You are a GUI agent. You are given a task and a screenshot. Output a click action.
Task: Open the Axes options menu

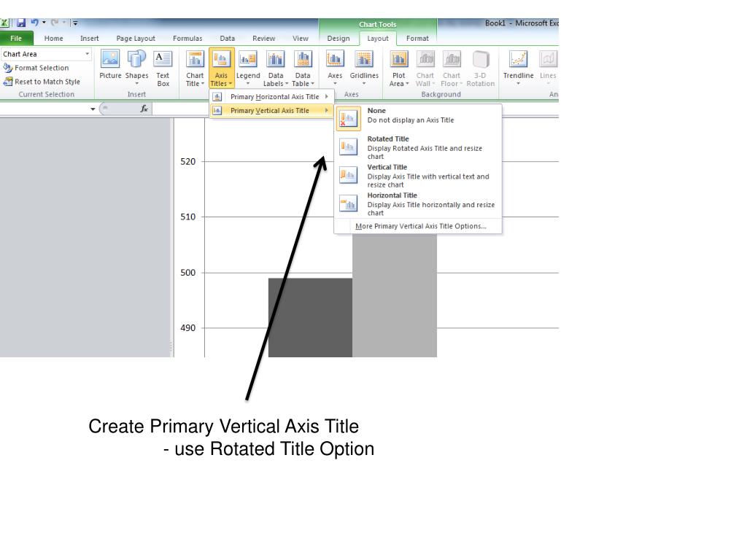pyautogui.click(x=335, y=68)
